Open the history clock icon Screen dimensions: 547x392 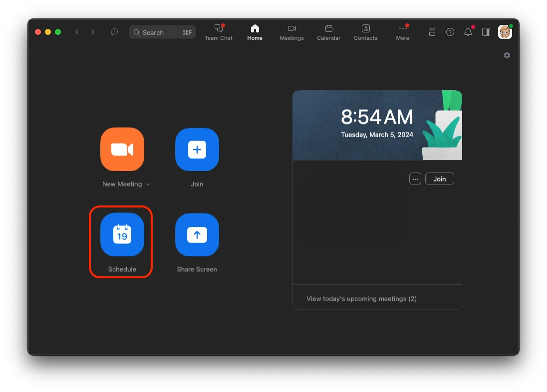coord(114,32)
